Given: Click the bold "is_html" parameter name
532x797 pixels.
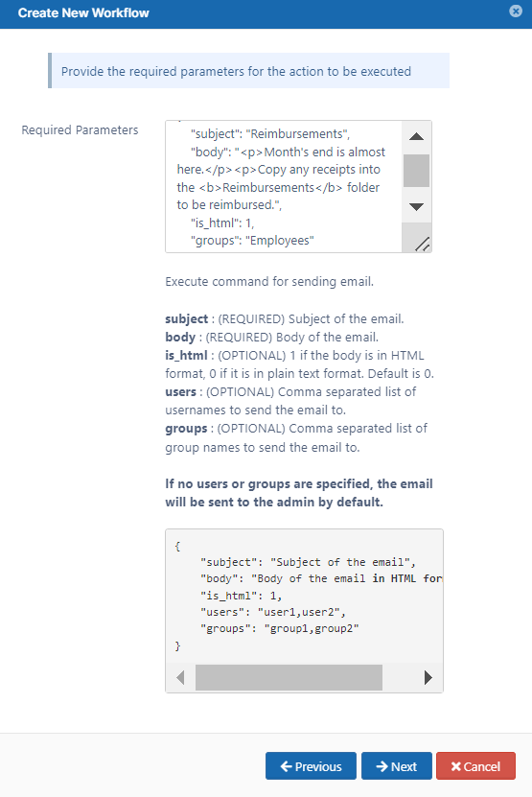Looking at the screenshot, I should pos(186,356).
